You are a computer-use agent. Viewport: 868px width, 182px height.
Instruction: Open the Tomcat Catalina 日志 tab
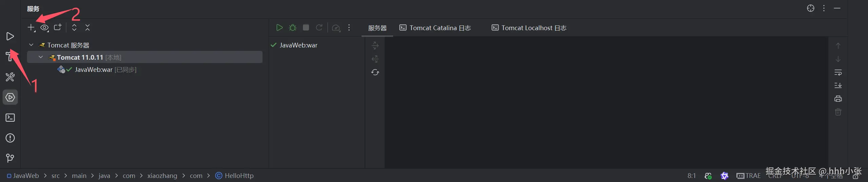435,28
